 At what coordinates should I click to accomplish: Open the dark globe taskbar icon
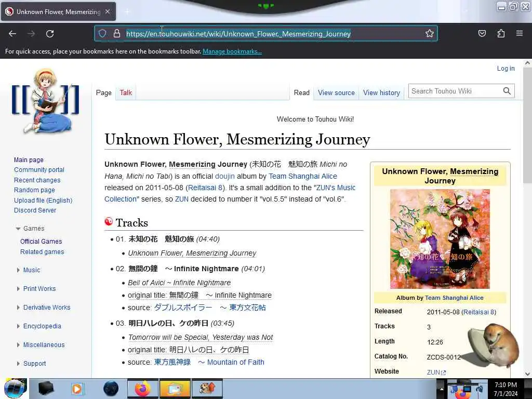pos(111,389)
